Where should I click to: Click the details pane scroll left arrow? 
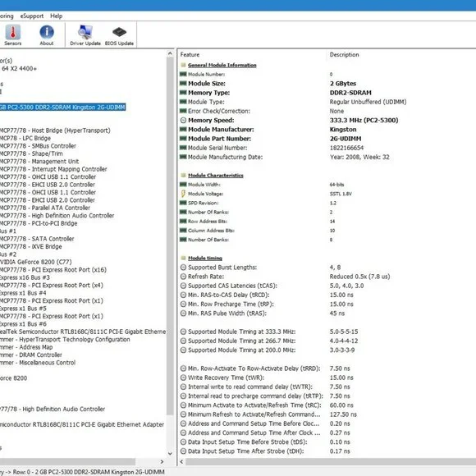point(182,462)
